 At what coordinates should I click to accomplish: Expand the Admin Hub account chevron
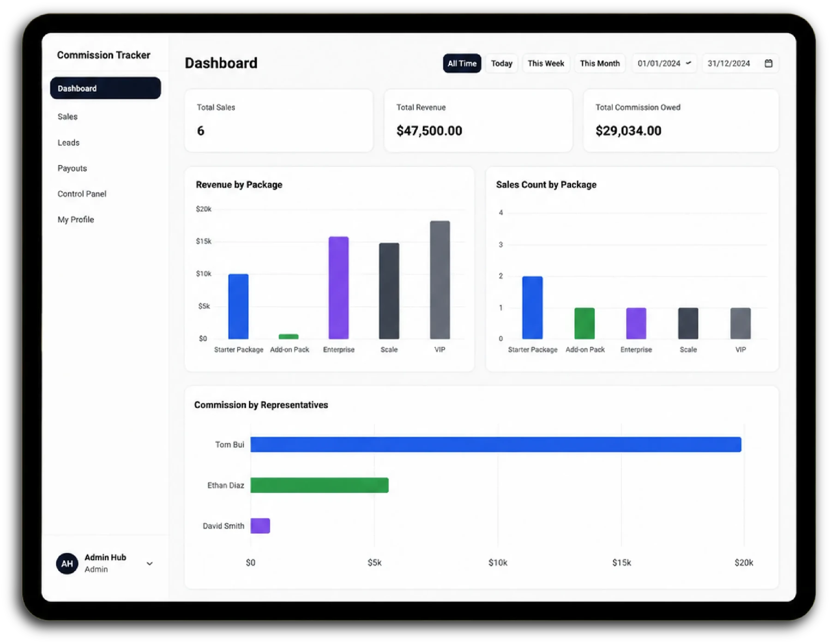(x=150, y=563)
